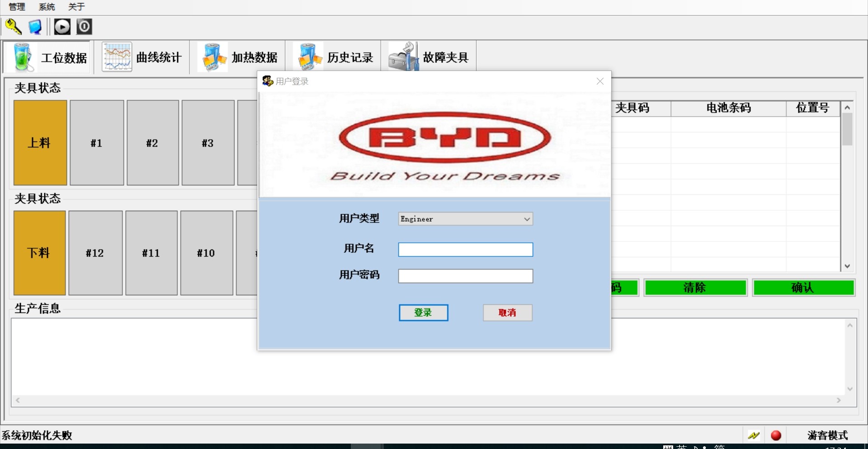Click the 取消 button
This screenshot has height=449, width=868.
point(508,313)
